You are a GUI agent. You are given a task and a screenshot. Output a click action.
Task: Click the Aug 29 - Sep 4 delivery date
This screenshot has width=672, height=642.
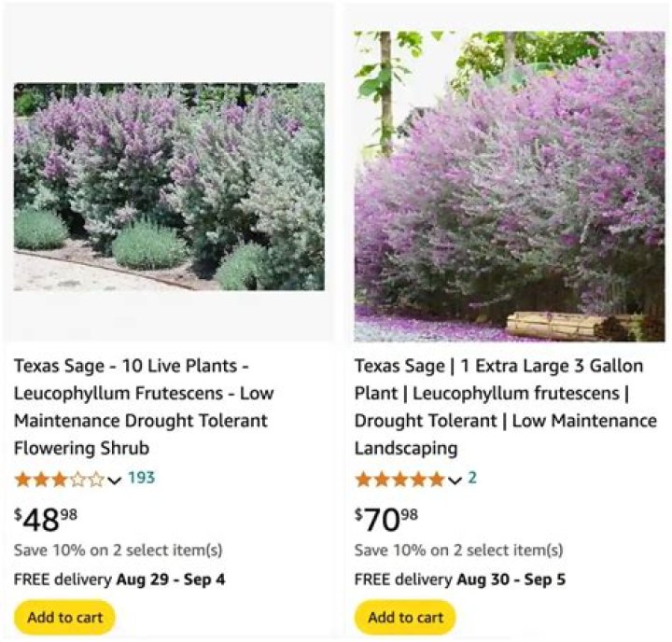[x=171, y=579]
